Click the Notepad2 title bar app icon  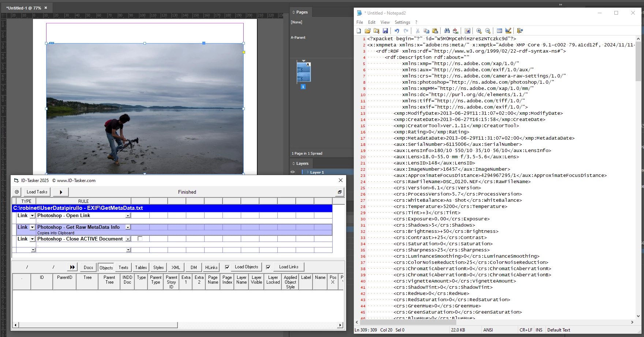pos(359,13)
